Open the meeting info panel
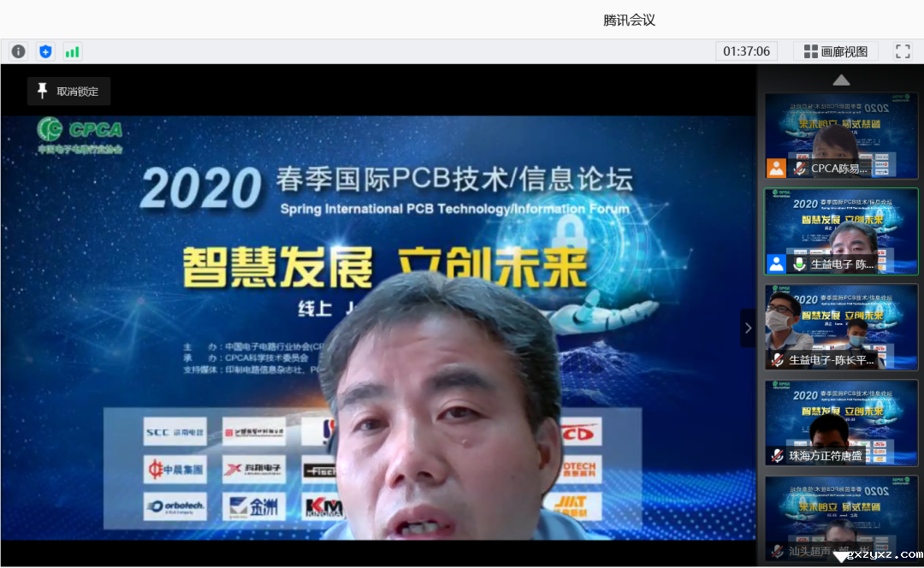 pyautogui.click(x=18, y=51)
